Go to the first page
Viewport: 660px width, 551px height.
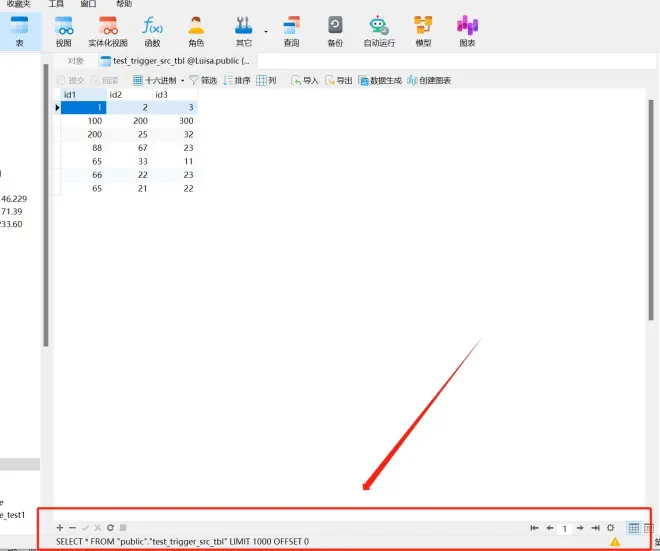click(x=534, y=528)
